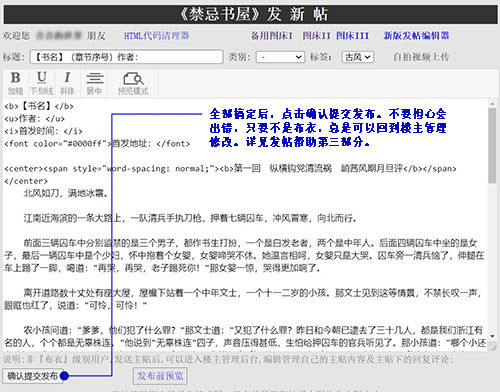
Task: Apply underline with the U icon
Action: tap(41, 83)
